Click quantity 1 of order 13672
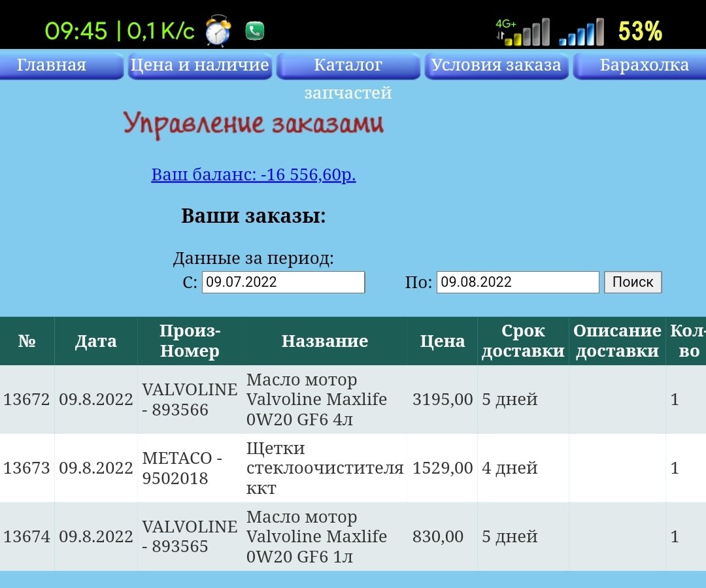 click(675, 399)
